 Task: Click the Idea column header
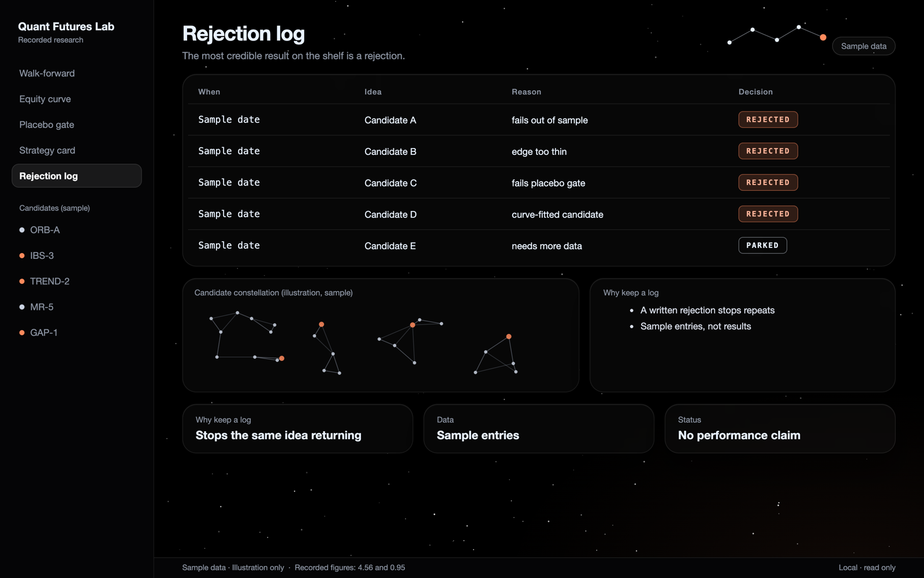tap(373, 92)
